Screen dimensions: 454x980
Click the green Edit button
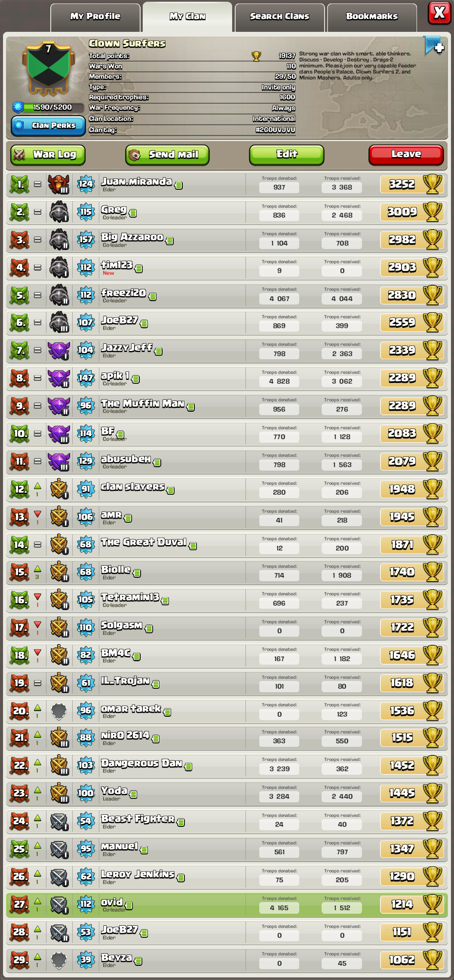click(287, 154)
